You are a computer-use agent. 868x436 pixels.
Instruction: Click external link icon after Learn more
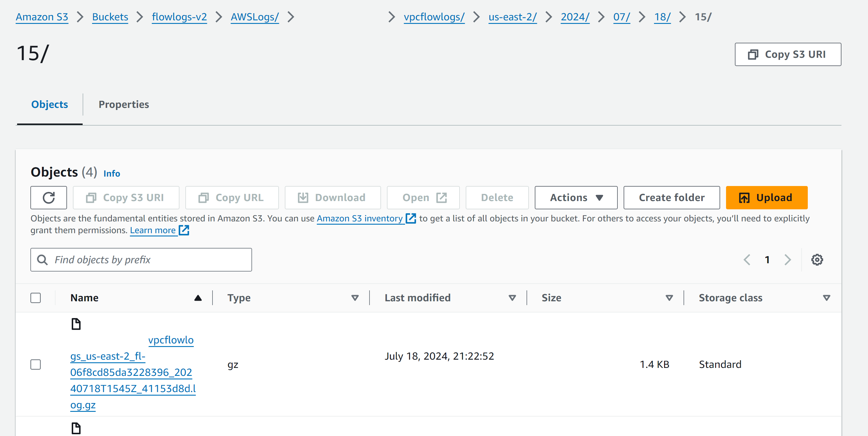point(184,230)
